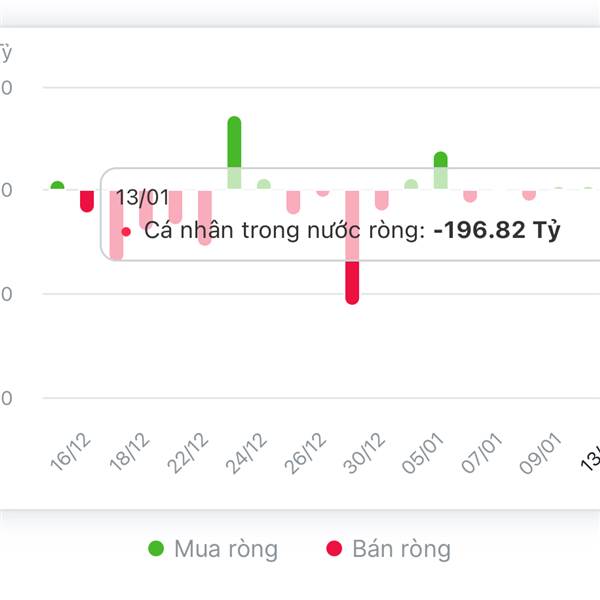The width and height of the screenshot is (600, 600).
Task: Select the pink bar for 09/01
Action: coord(529,194)
